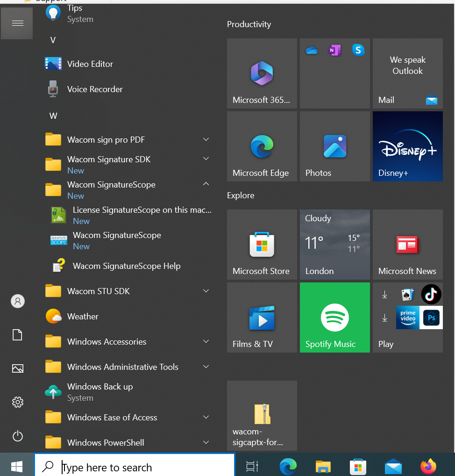Expand the Start menu hamburger navigation
Screen dimensions: 455x476
(x=17, y=23)
